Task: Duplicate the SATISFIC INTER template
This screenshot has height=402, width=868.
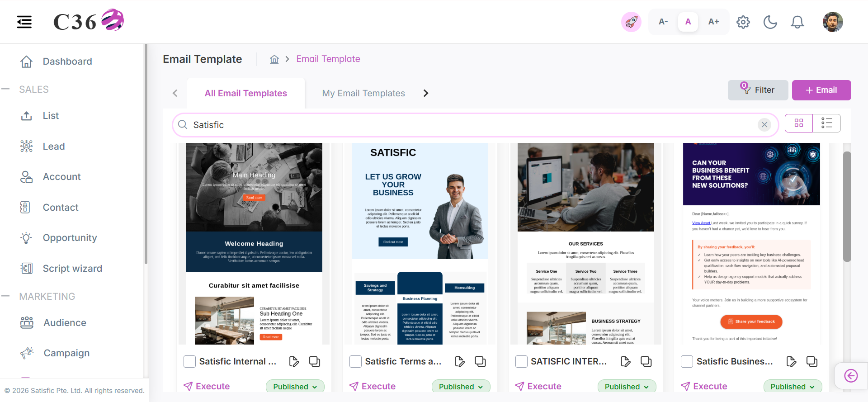Action: [x=646, y=362]
